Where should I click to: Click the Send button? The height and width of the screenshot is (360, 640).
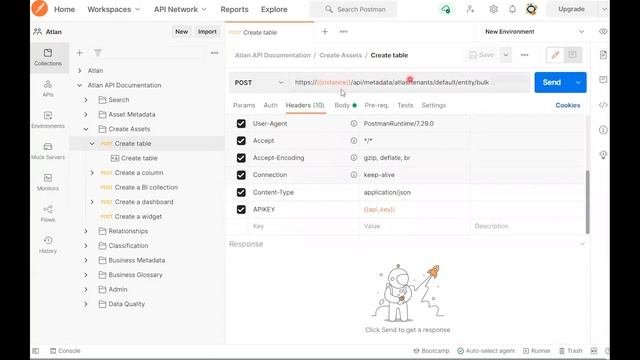pyautogui.click(x=552, y=82)
